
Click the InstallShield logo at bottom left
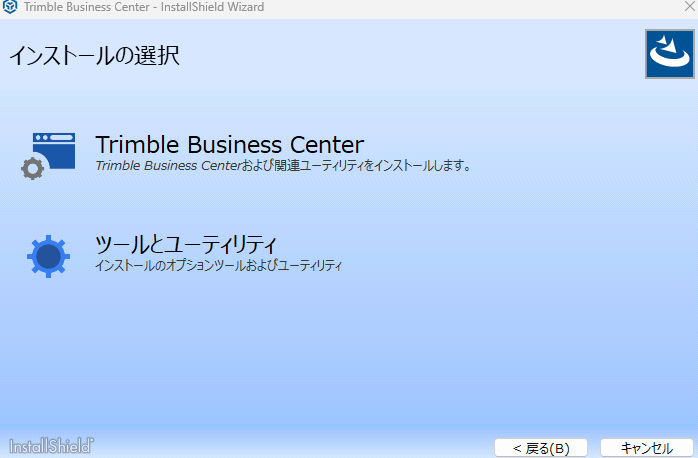click(52, 445)
